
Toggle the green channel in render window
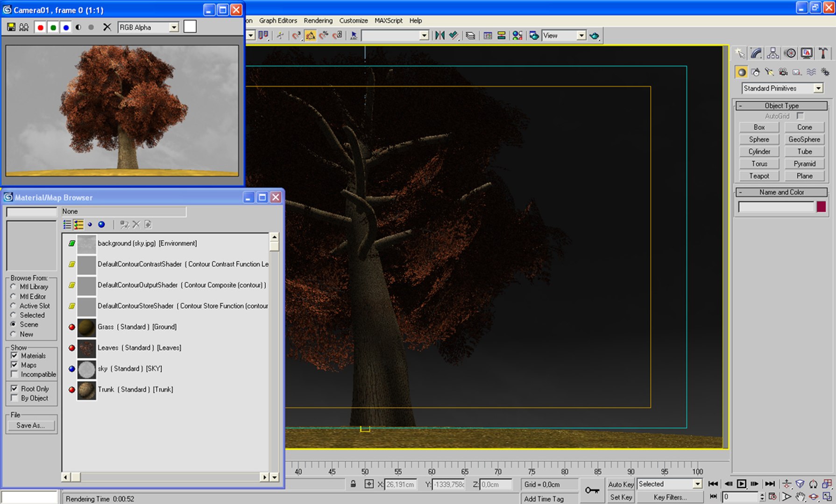[x=53, y=28]
